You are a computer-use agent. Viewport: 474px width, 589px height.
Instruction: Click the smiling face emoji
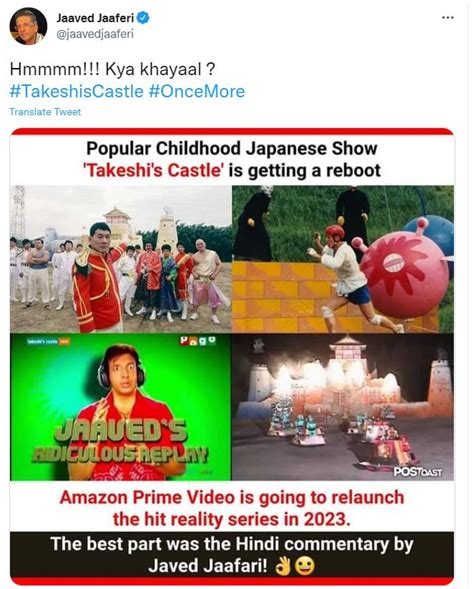tap(305, 566)
